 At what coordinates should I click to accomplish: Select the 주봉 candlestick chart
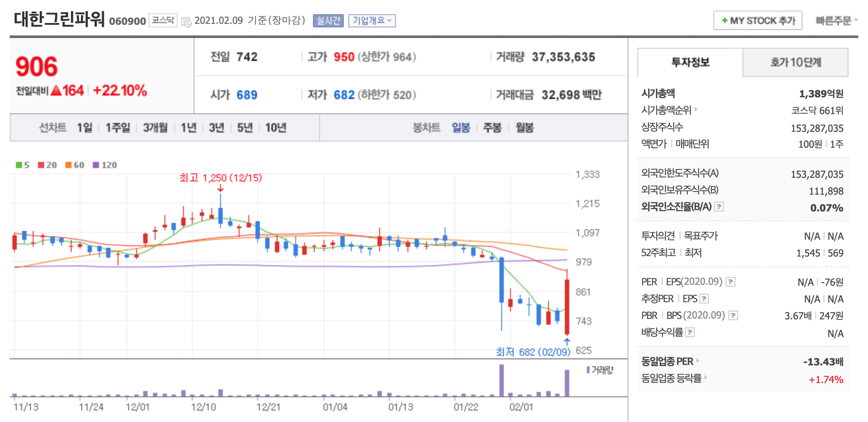pyautogui.click(x=492, y=128)
